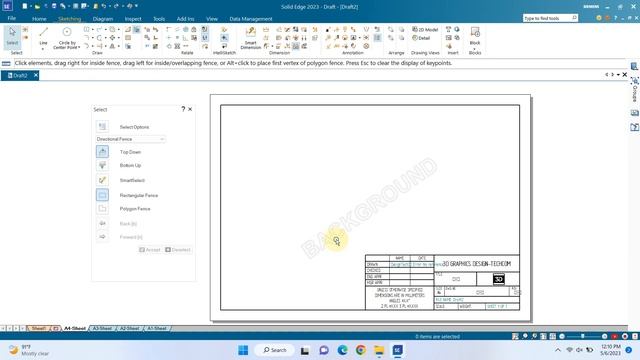Viewport: 640px width, 360px height.
Task: Click the Search box on the taskbar
Action: [x=275, y=350]
